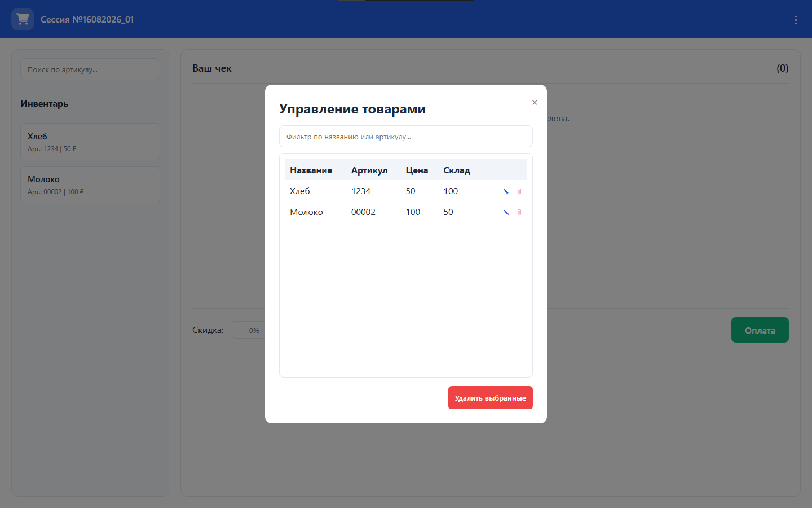The height and width of the screenshot is (508, 812).
Task: Click the delete trash icon for Хлеб
Action: (519, 191)
